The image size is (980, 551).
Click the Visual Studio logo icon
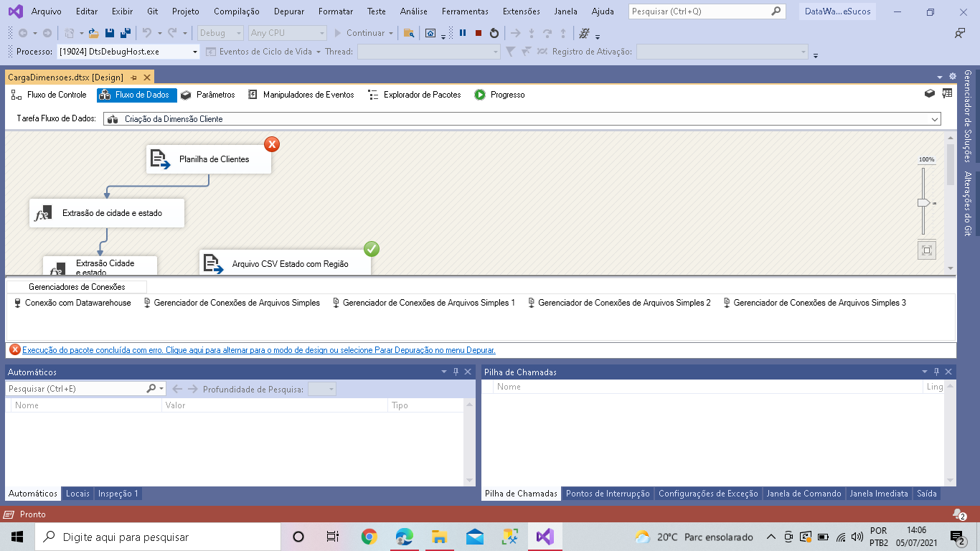click(15, 11)
